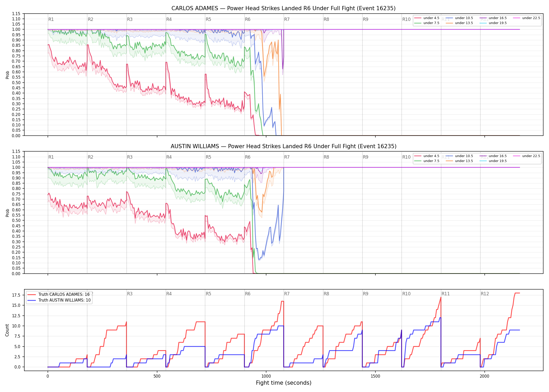The image size is (549, 392).
Task: Click the Austin Williams chart title
Action: point(283,146)
